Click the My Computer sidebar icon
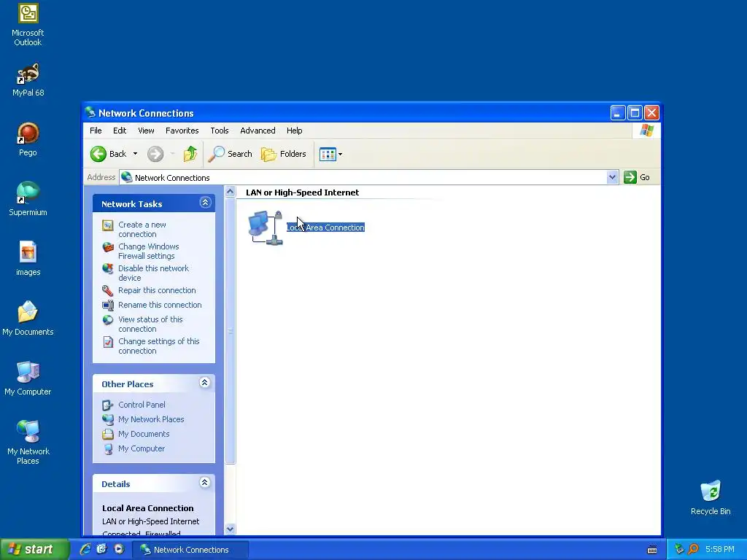This screenshot has height=560, width=747. (x=108, y=449)
